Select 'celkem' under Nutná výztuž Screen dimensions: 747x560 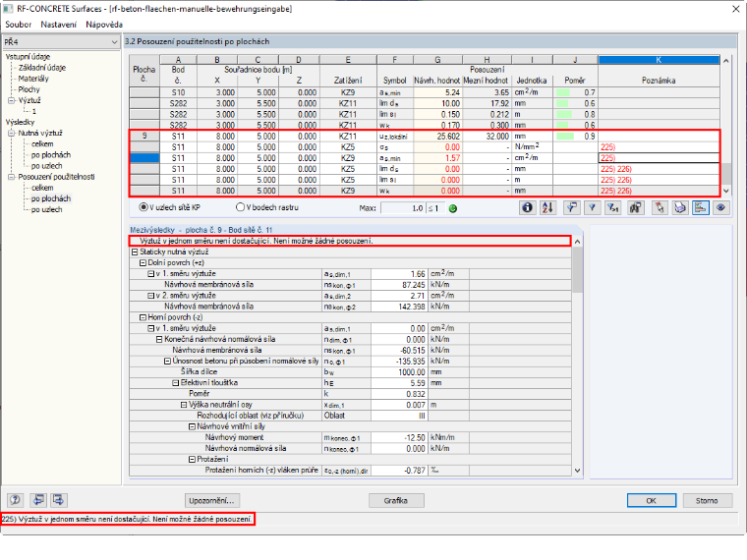click(x=42, y=143)
